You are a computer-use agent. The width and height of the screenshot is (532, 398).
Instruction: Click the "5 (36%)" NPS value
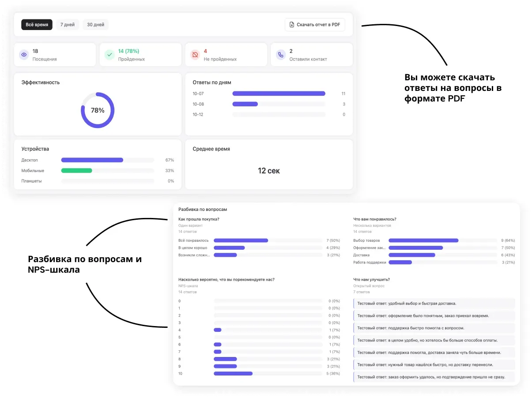point(333,373)
